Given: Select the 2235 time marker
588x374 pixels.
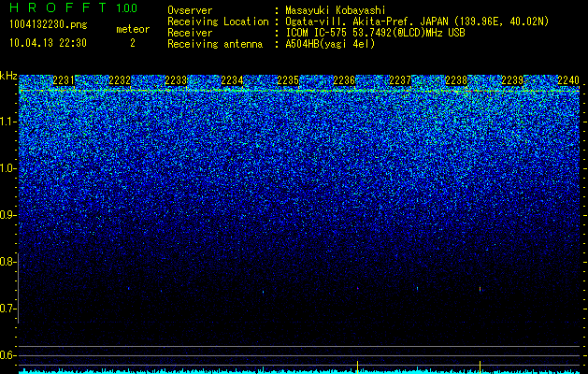Looking at the screenshot, I should click(288, 80).
